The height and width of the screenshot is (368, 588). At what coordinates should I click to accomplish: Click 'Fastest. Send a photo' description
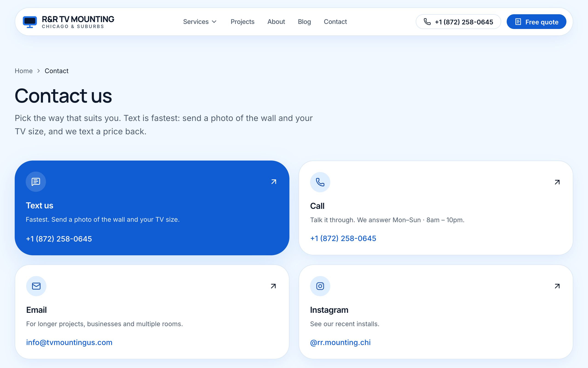102,219
